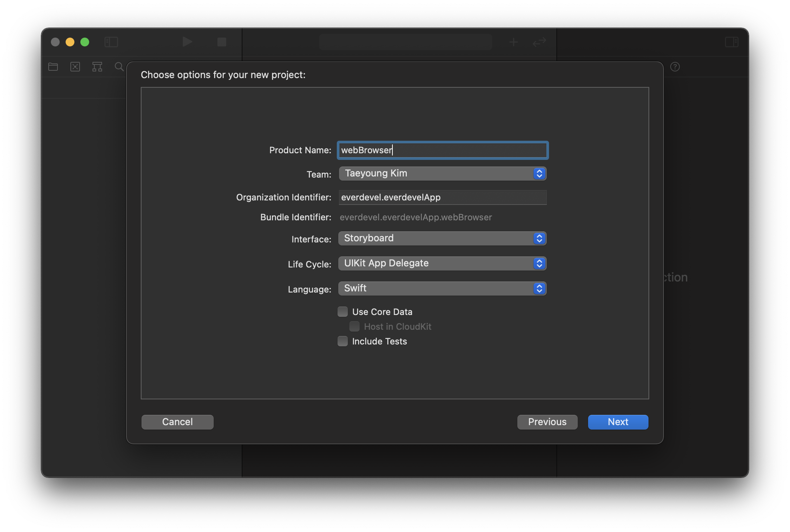Click the Product Name input field
The image size is (790, 532).
[x=441, y=150]
